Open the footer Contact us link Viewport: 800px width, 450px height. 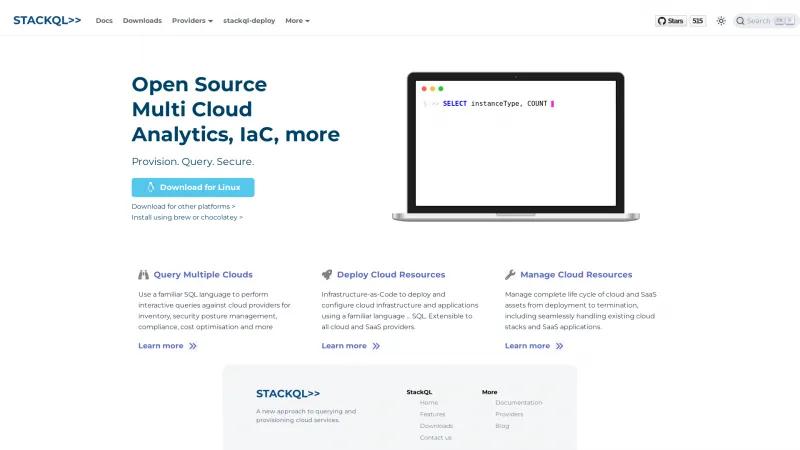click(435, 438)
